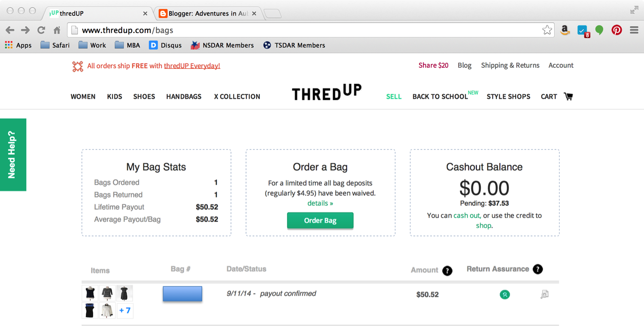Open bag details magnifier icon

click(x=544, y=295)
